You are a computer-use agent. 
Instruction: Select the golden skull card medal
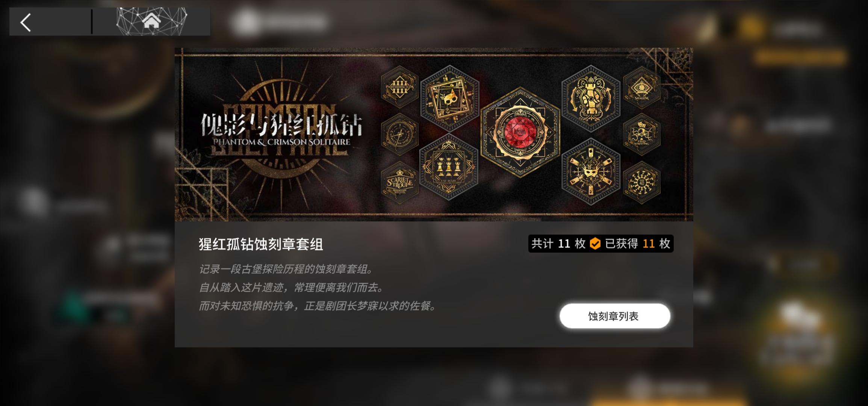tap(449, 98)
